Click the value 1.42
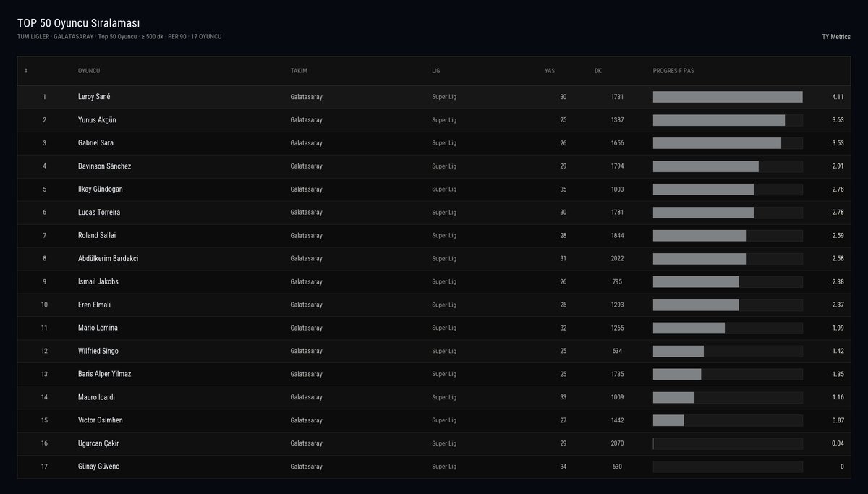Image resolution: width=868 pixels, height=494 pixels. pyautogui.click(x=838, y=352)
